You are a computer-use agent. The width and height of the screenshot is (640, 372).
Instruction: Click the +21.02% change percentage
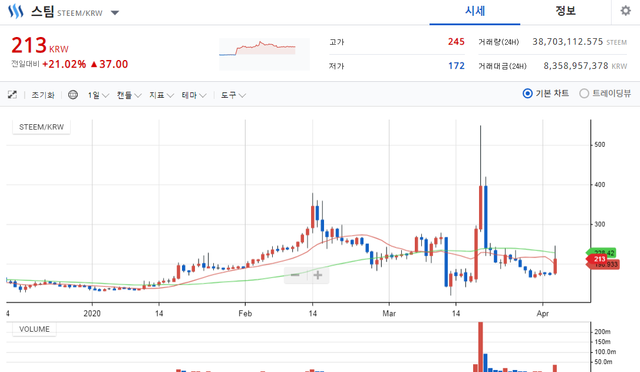click(64, 65)
